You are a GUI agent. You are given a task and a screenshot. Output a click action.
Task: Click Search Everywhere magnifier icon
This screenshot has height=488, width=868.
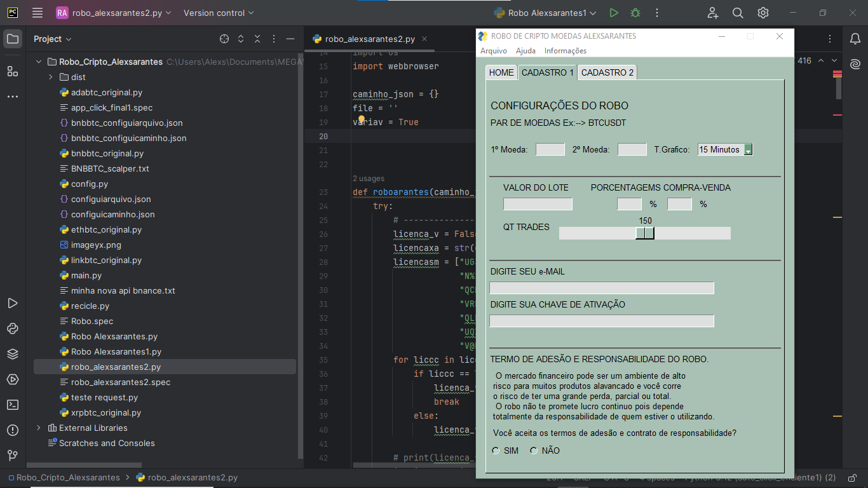[738, 13]
